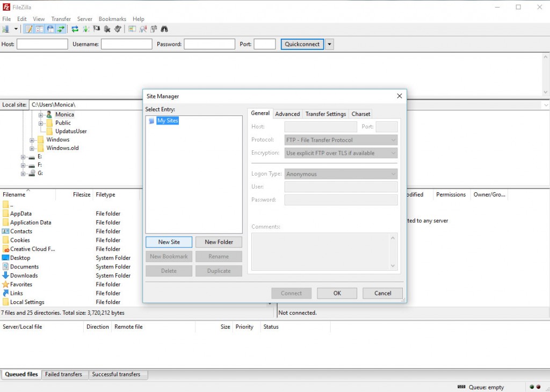Click the Quickconnect button
This screenshot has height=392, width=550.
click(302, 44)
